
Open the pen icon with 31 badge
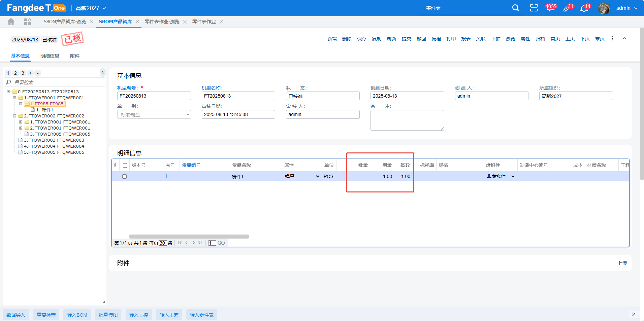pos(567,8)
